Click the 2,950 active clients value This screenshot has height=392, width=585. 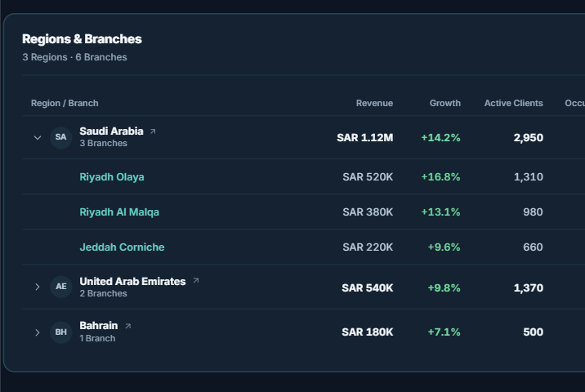click(x=529, y=138)
